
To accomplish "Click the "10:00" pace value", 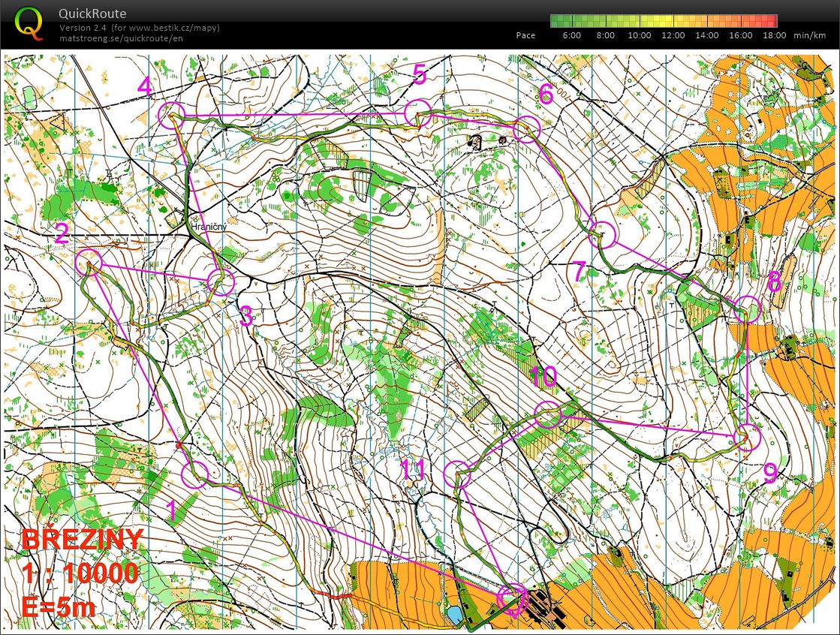I will coord(639,35).
